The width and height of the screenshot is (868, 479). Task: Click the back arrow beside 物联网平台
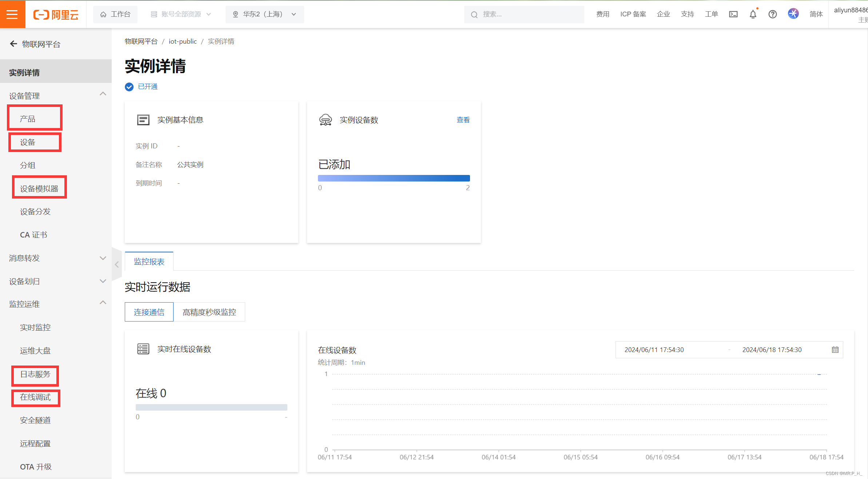pyautogui.click(x=13, y=44)
